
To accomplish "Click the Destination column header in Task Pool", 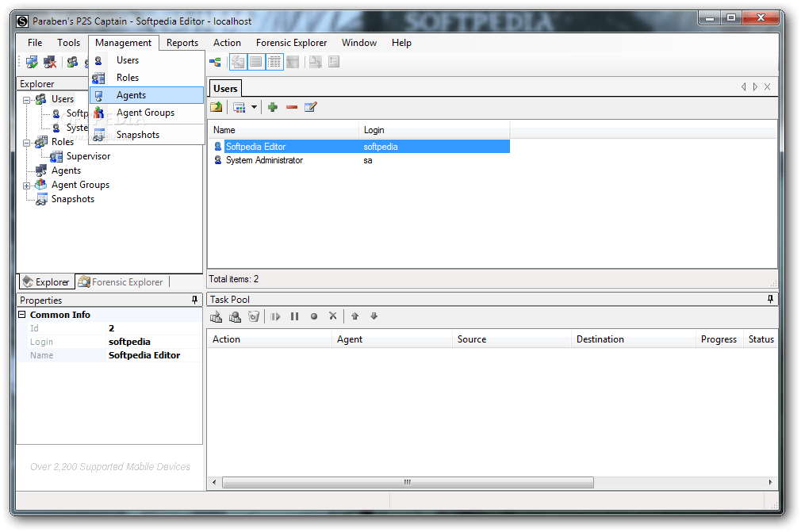I will click(633, 339).
